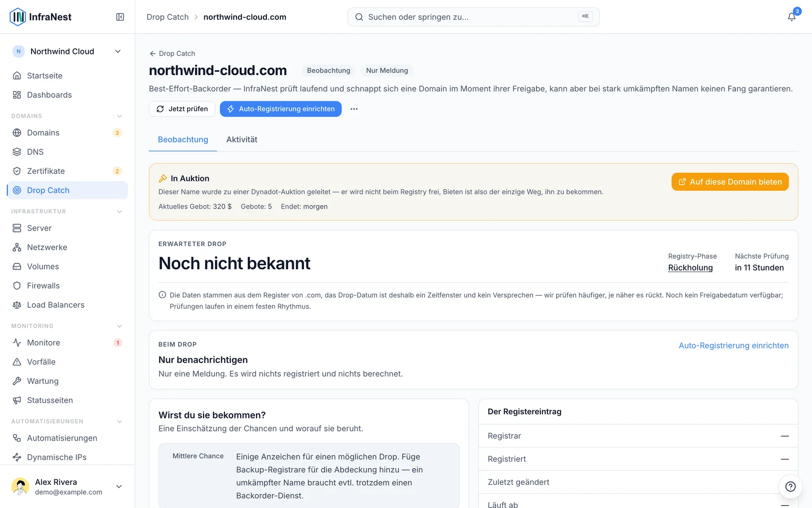Click the Registriert row in Registereintrag
The width and height of the screenshot is (812, 508).
tap(638, 459)
